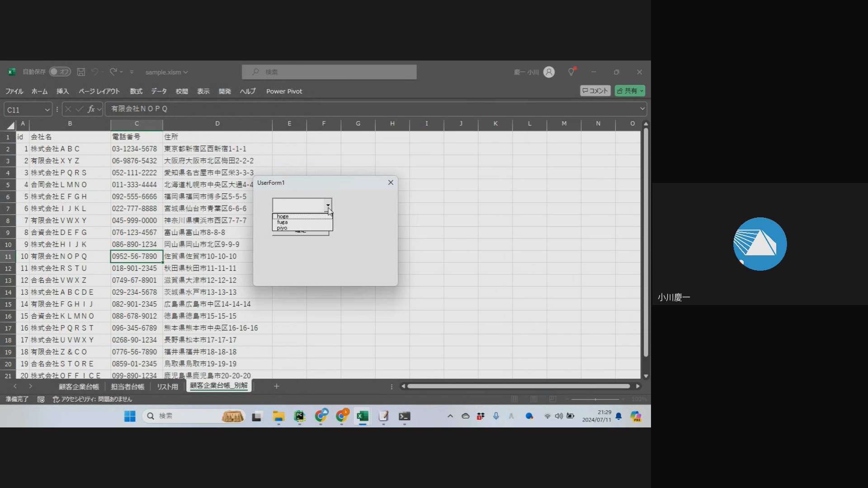
Task: Open Excel from the Windows taskbar
Action: click(x=363, y=416)
